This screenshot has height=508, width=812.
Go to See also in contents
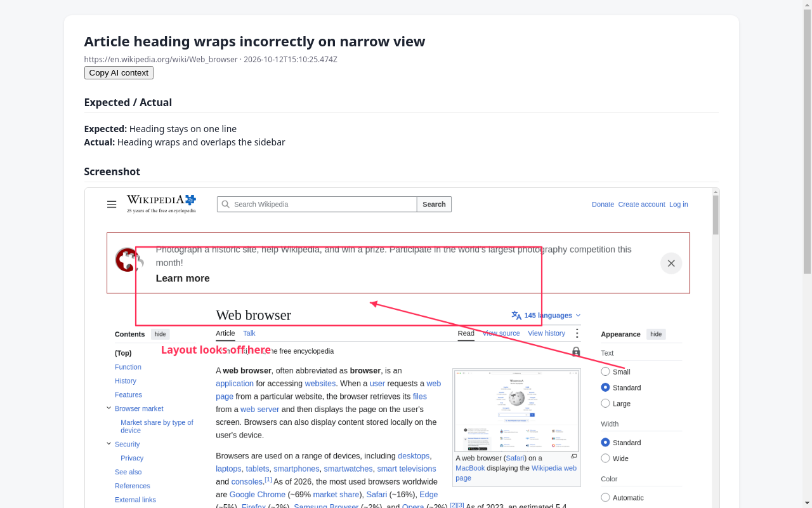128,472
